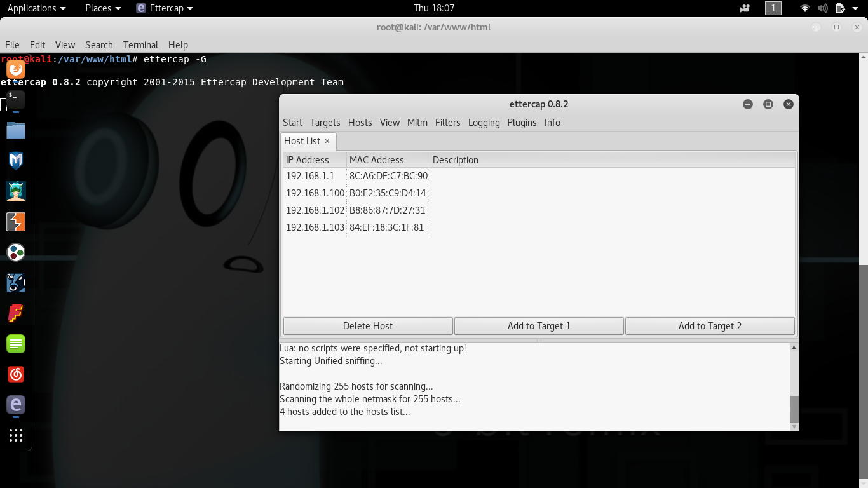
Task: Launch the Files folder icon in dock
Action: click(x=16, y=130)
